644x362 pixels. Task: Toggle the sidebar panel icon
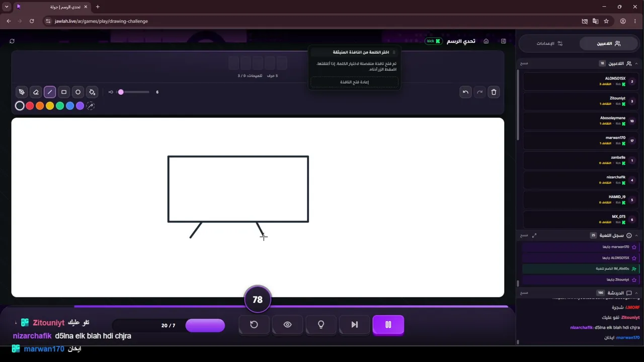[503, 41]
